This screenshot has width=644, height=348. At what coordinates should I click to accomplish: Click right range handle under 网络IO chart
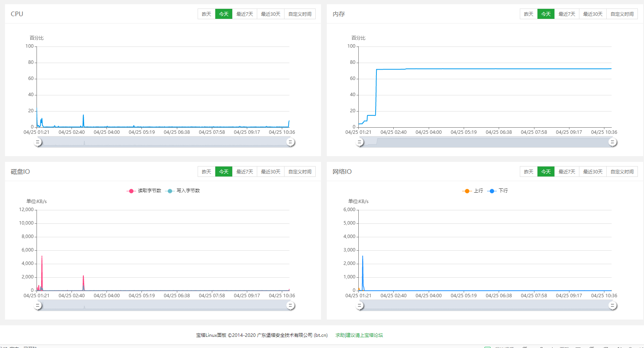(612, 306)
